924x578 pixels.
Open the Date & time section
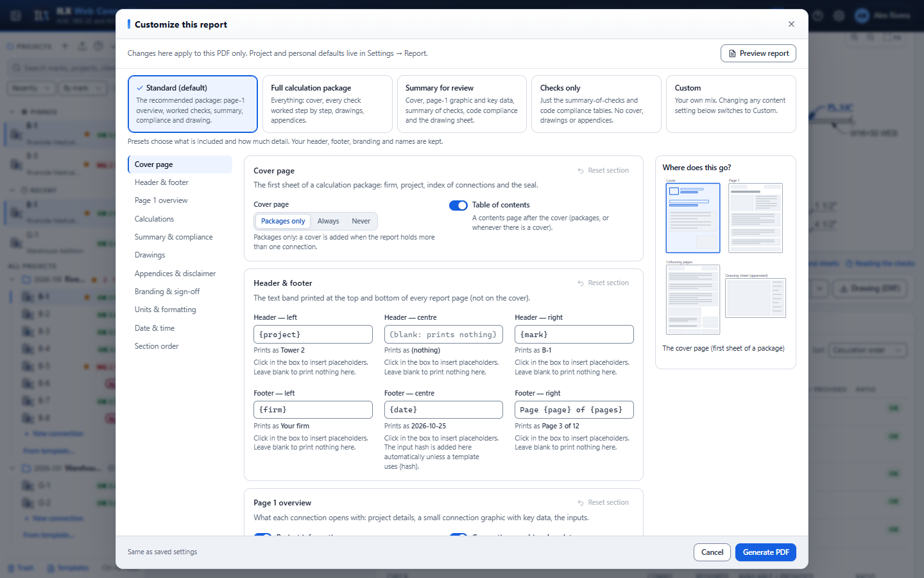180,328
